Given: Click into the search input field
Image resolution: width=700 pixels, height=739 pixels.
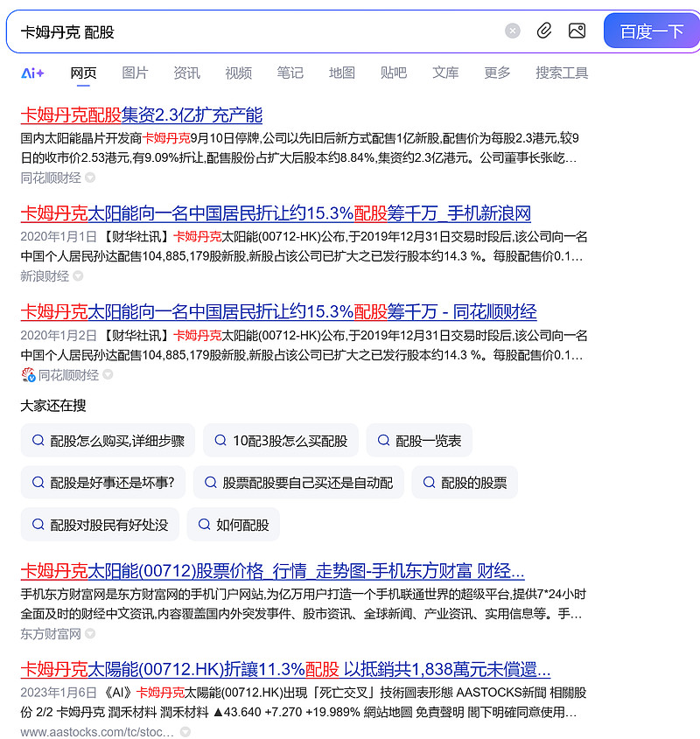Looking at the screenshot, I should tap(259, 31).
